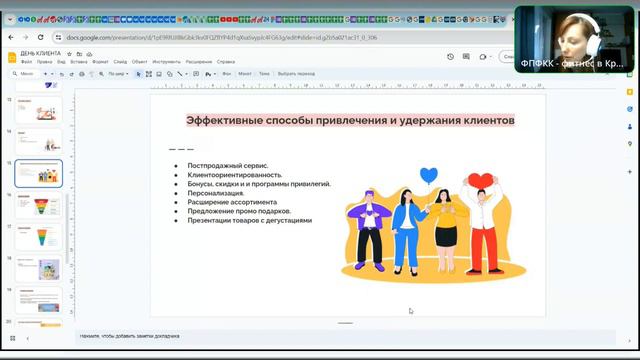
Task: Open the Объект menu
Action: [x=139, y=62]
